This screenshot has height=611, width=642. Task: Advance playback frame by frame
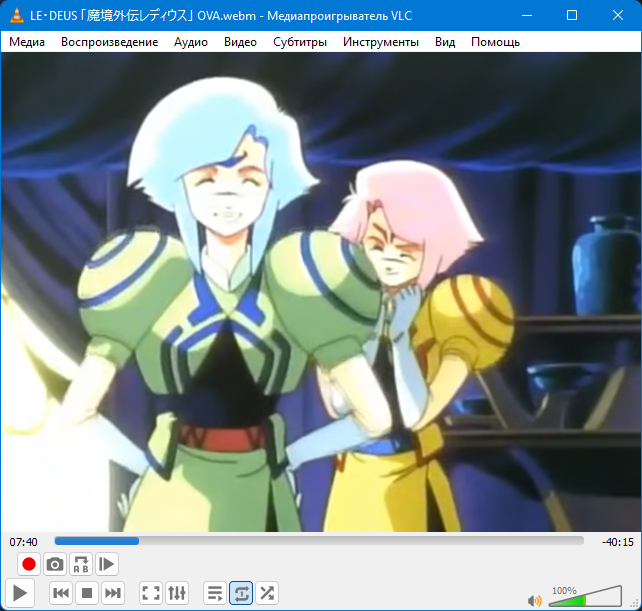[107, 564]
